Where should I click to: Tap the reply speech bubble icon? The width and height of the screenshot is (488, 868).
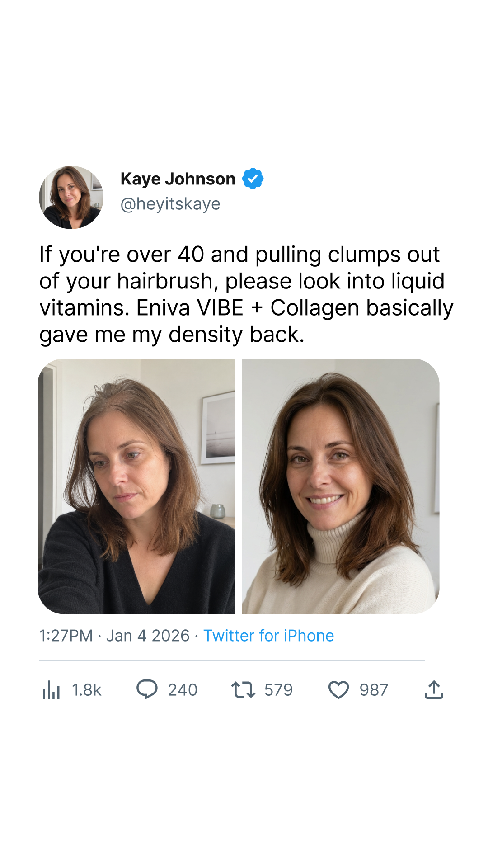(147, 689)
